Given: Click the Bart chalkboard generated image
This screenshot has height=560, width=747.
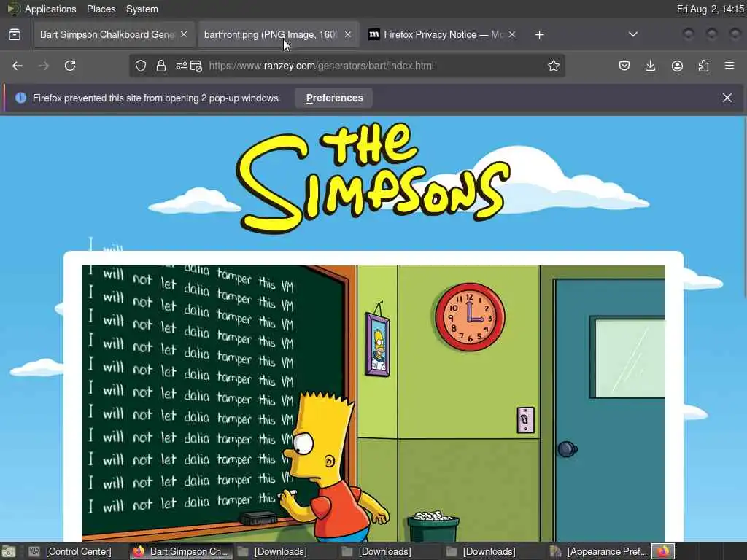Looking at the screenshot, I should (x=373, y=404).
